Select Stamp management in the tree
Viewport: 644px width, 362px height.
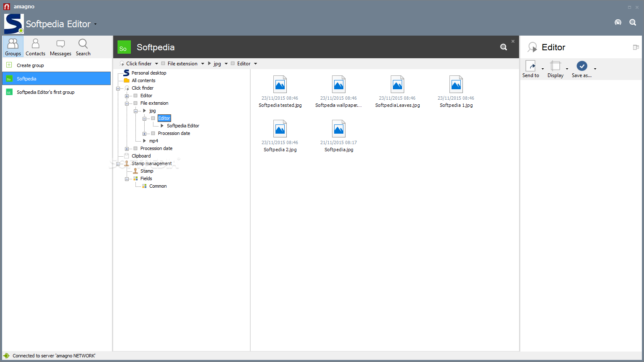coord(152,163)
